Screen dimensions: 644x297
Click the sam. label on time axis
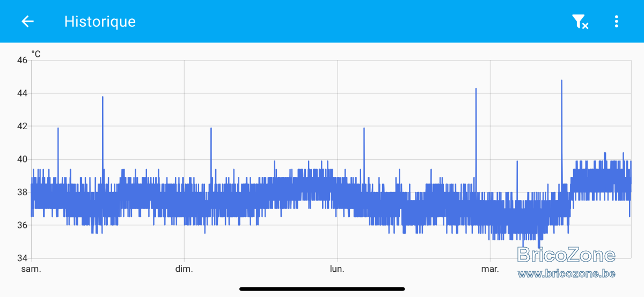point(31,269)
